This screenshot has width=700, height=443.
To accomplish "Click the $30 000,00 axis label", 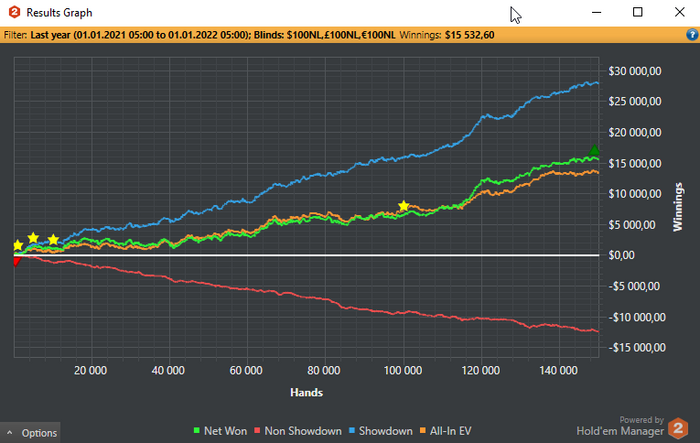I will tap(635, 71).
